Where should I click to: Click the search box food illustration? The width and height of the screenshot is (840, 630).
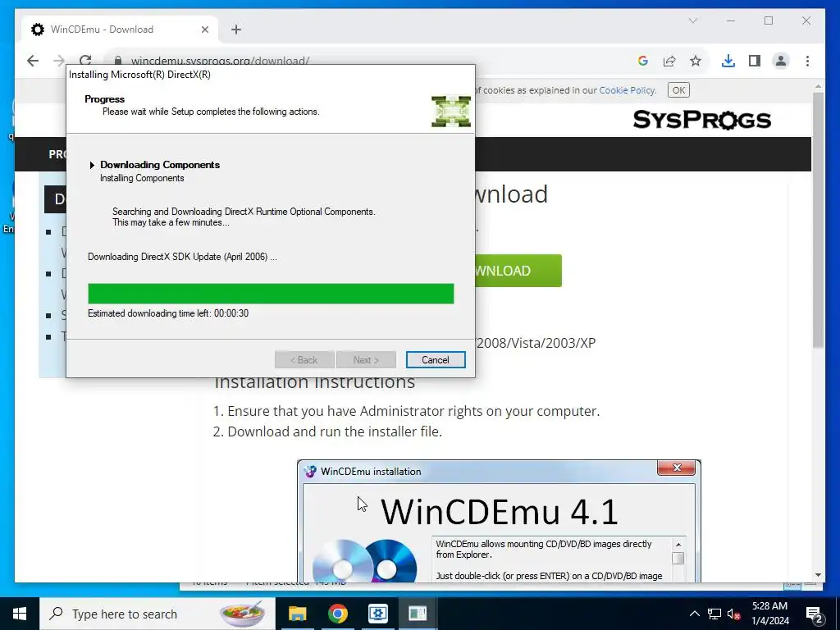[242, 614]
